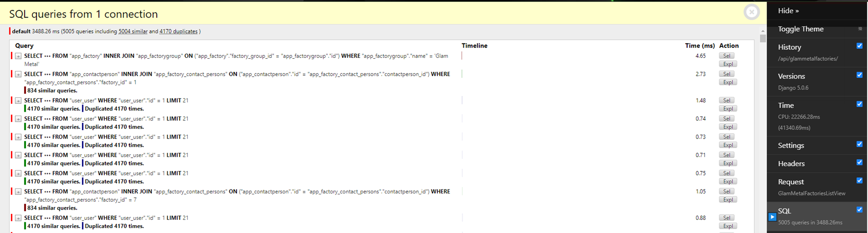Click Expl for the 0.71 ms query

pyautogui.click(x=728, y=163)
